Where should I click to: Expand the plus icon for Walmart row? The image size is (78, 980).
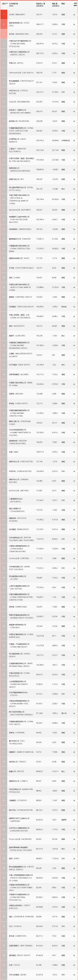[74, 14]
